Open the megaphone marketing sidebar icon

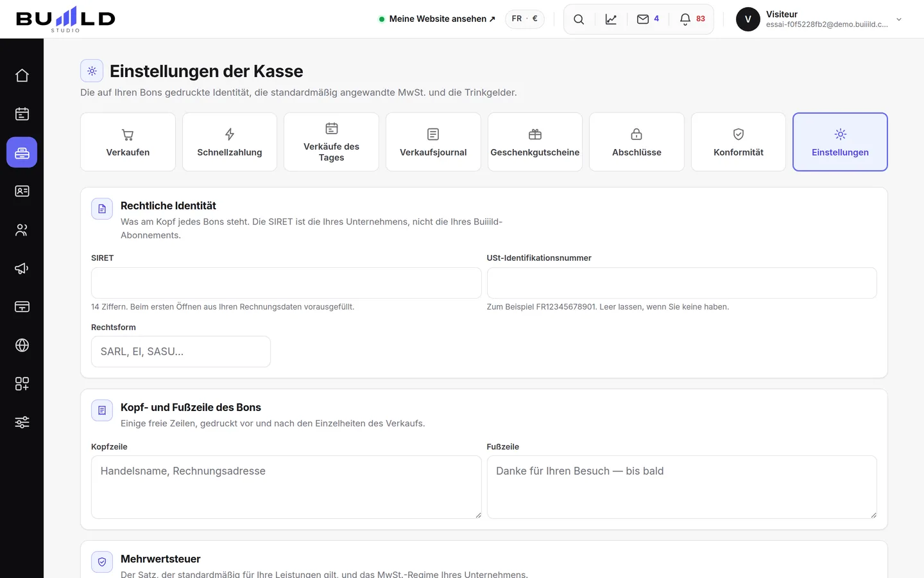[x=22, y=268]
